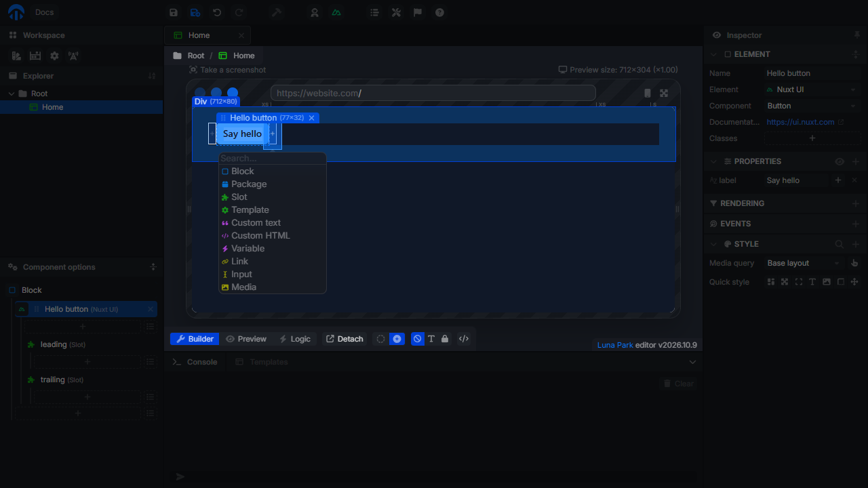Screen dimensions: 868x488
Task: Click quick style layout grid icon
Action: [x=771, y=282]
